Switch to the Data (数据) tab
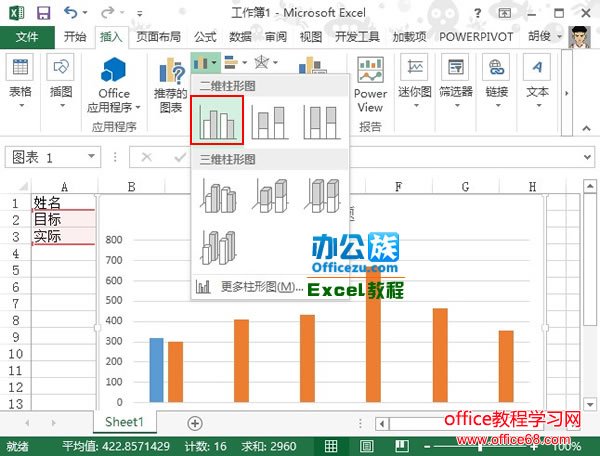The height and width of the screenshot is (456, 600). (x=240, y=37)
